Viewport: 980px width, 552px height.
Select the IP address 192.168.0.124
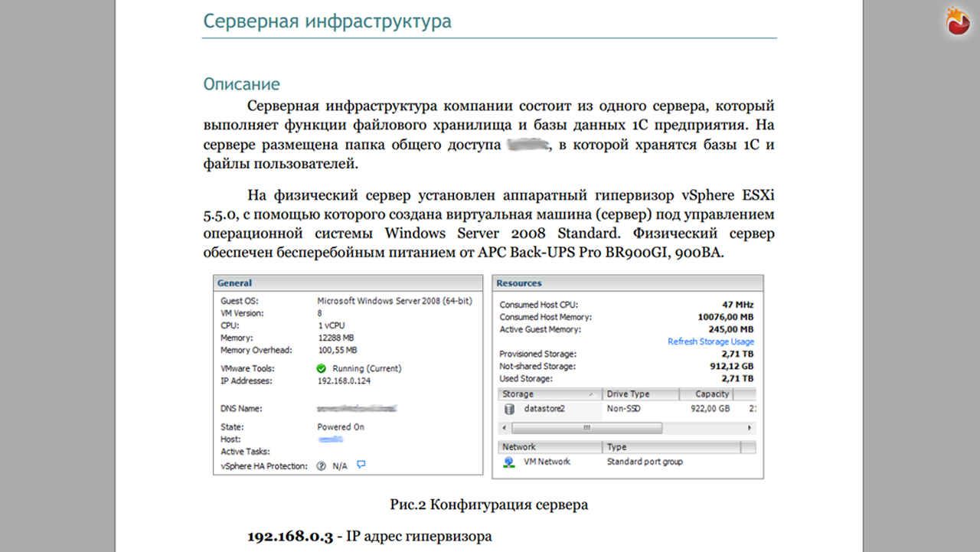coord(344,381)
